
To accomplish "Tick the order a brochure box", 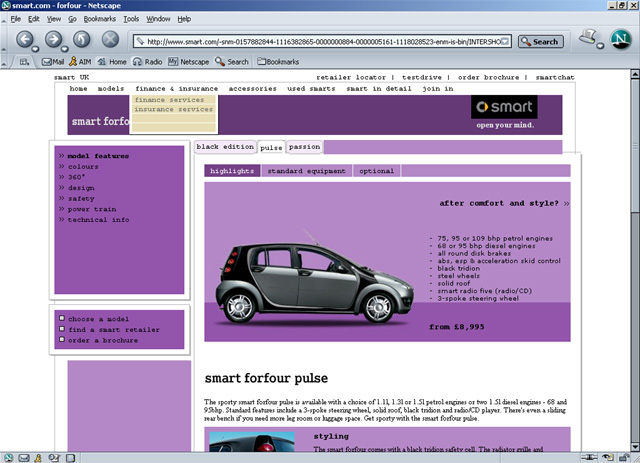I will pyautogui.click(x=62, y=339).
